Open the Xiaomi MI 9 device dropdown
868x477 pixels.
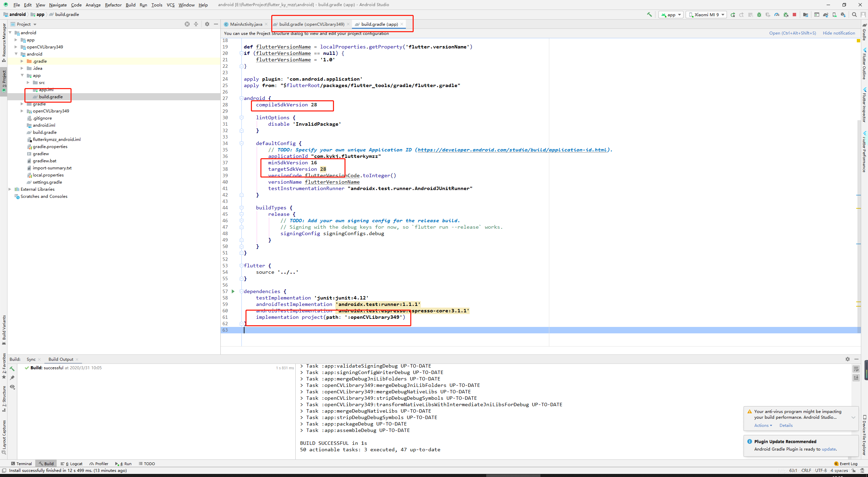pyautogui.click(x=706, y=15)
